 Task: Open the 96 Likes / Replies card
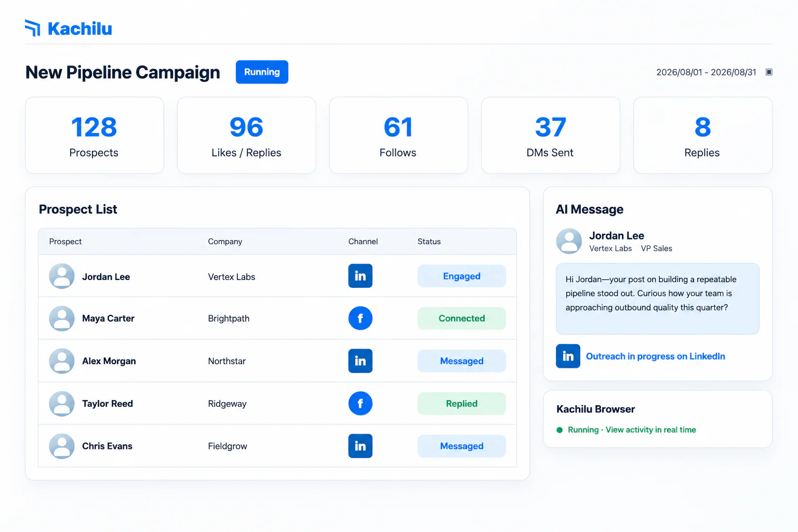coord(246,135)
